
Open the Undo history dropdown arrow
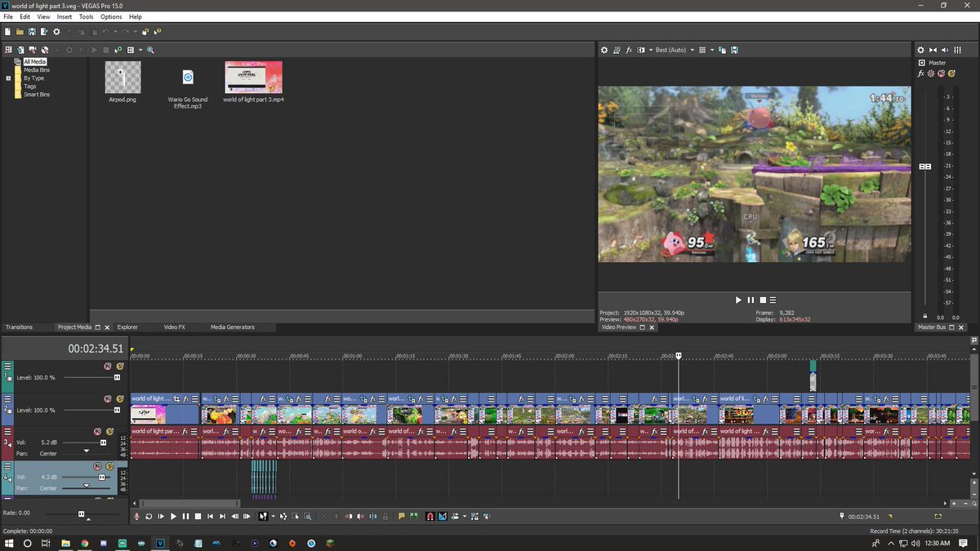click(x=115, y=32)
